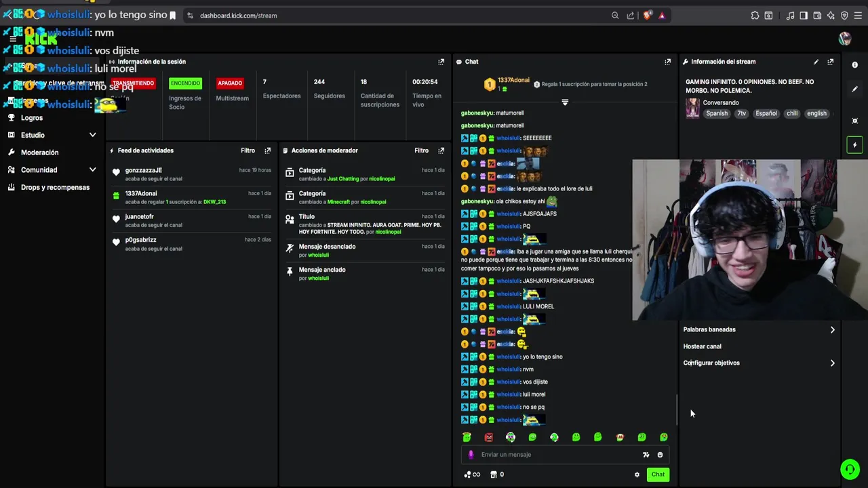
Task: Edit stream info with the pencil icon
Action: 816,62
